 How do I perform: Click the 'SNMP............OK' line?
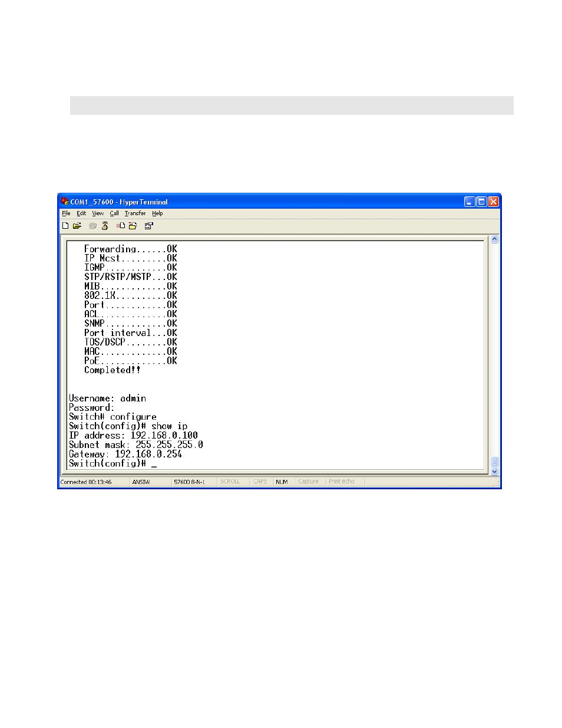pyautogui.click(x=131, y=324)
